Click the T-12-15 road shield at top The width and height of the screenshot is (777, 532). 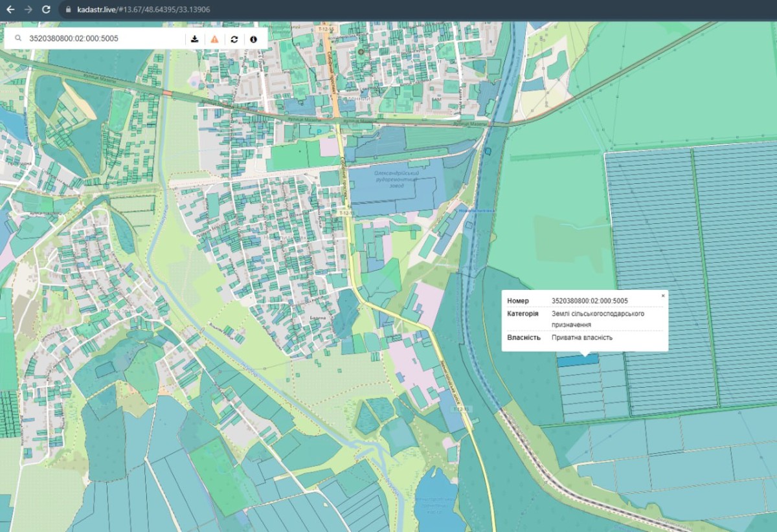326,29
